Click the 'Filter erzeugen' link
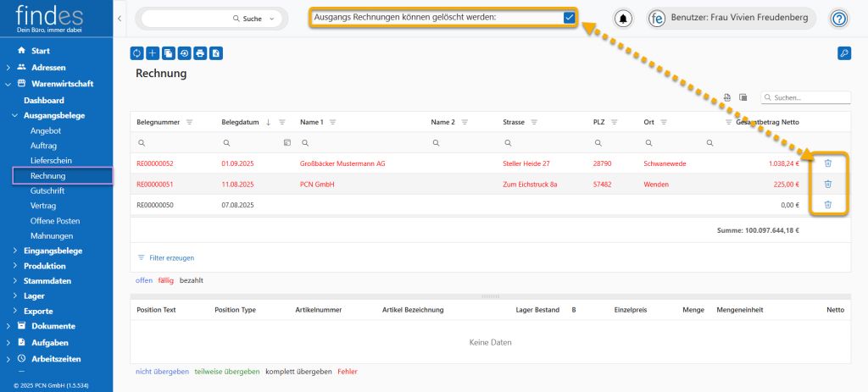This screenshot has width=868, height=392. (x=171, y=257)
